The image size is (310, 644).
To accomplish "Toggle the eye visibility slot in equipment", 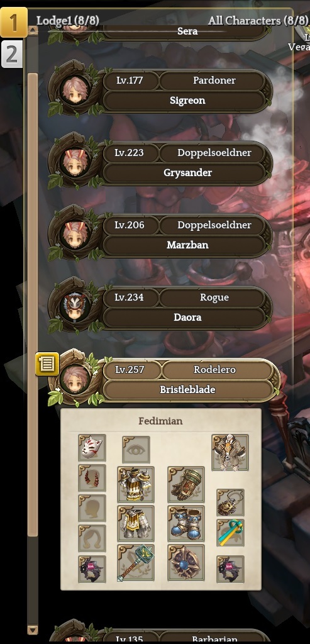I will tap(136, 450).
